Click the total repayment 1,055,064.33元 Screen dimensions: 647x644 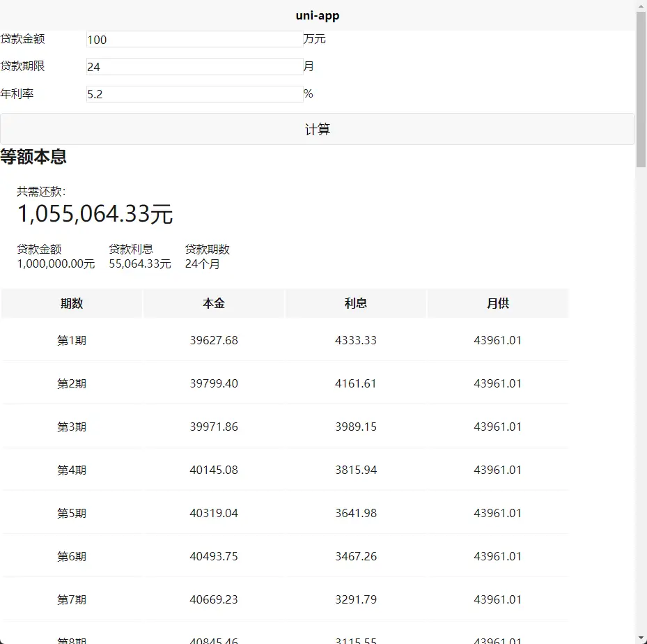click(x=95, y=214)
